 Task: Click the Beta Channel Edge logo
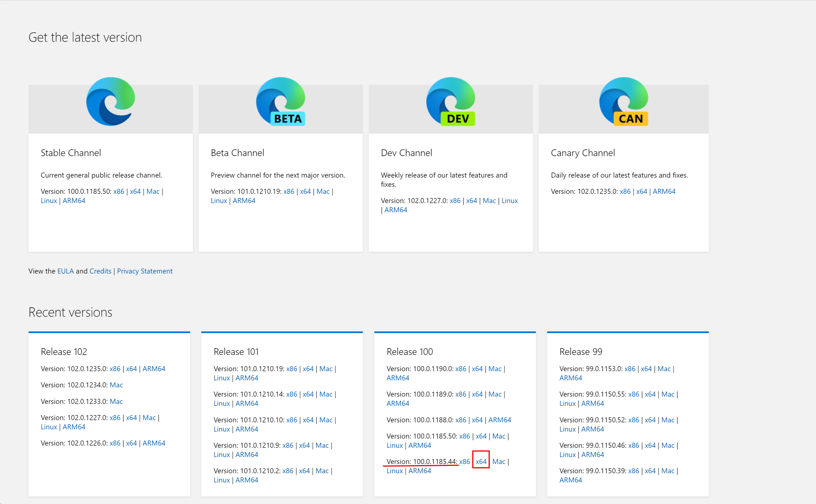point(280,101)
